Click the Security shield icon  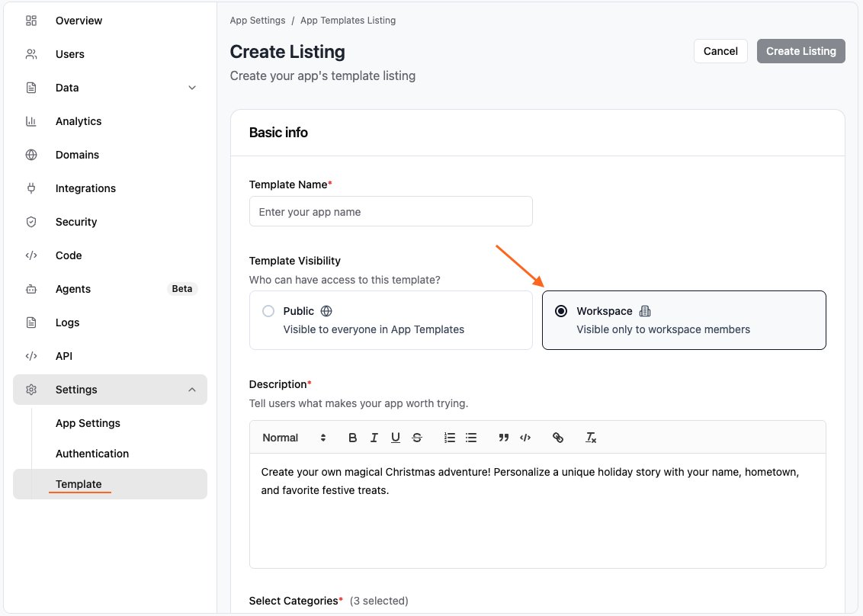click(x=31, y=223)
